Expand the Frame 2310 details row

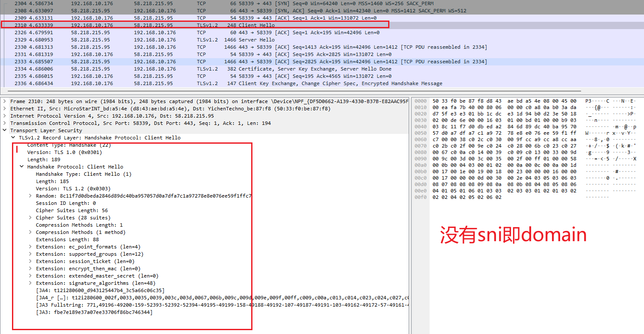pos(4,101)
